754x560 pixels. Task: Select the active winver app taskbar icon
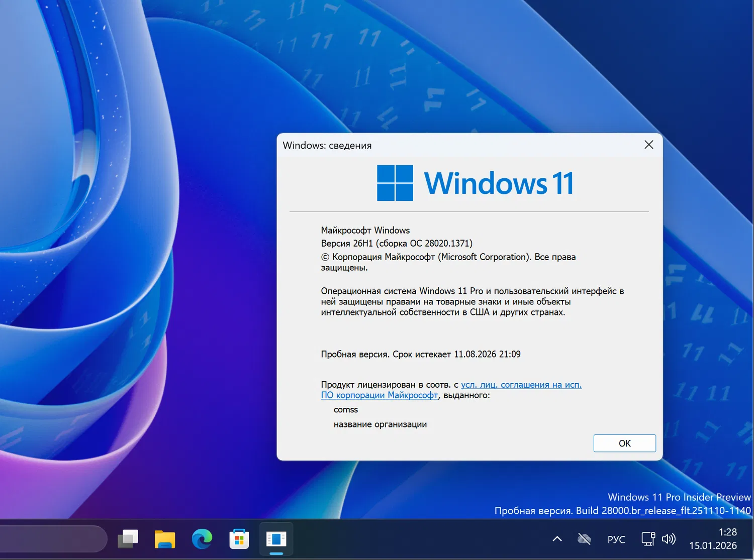click(x=275, y=538)
